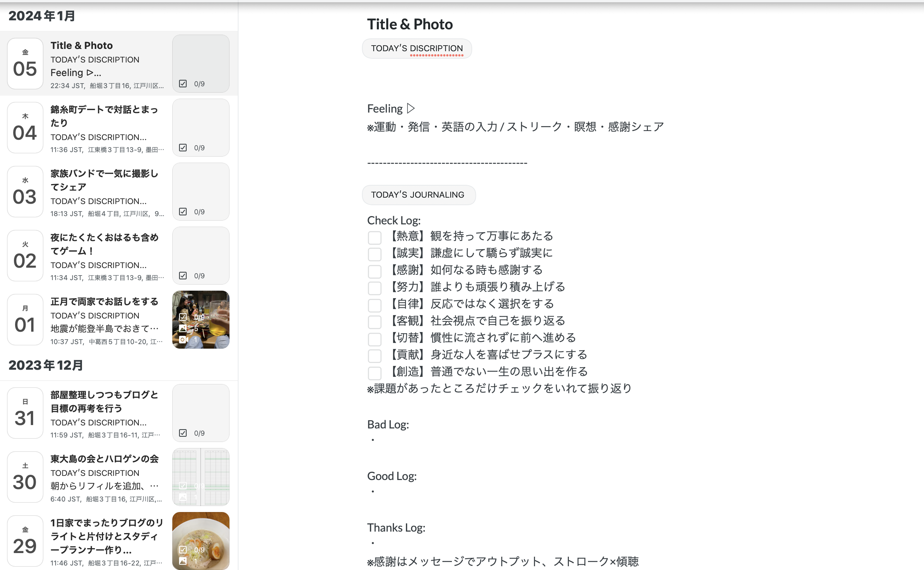Check the 【自律】 反応ではなく選択をする box
924x570 pixels.
pyautogui.click(x=374, y=305)
